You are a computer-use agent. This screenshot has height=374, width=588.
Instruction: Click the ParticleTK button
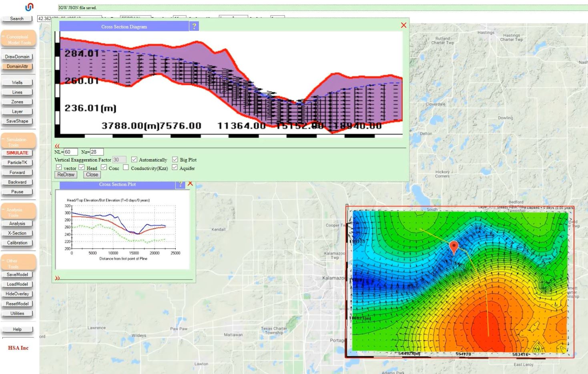(x=17, y=163)
